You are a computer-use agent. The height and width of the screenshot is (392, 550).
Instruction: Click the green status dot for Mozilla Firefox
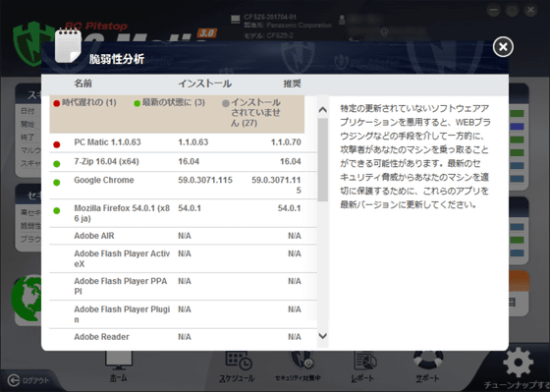(x=57, y=210)
